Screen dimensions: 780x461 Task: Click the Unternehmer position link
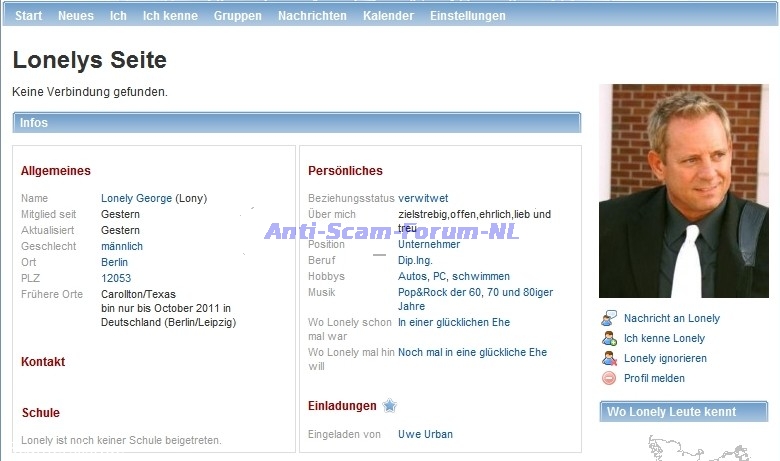[x=429, y=244]
